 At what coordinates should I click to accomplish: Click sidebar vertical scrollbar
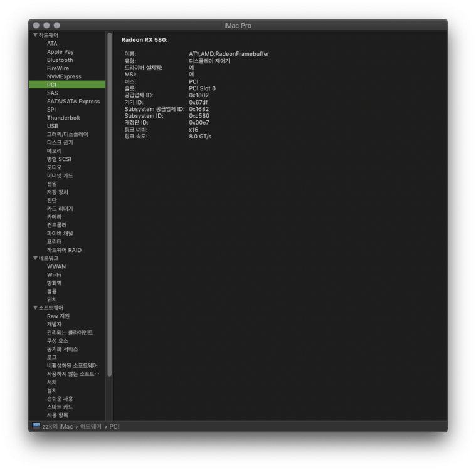[110, 204]
